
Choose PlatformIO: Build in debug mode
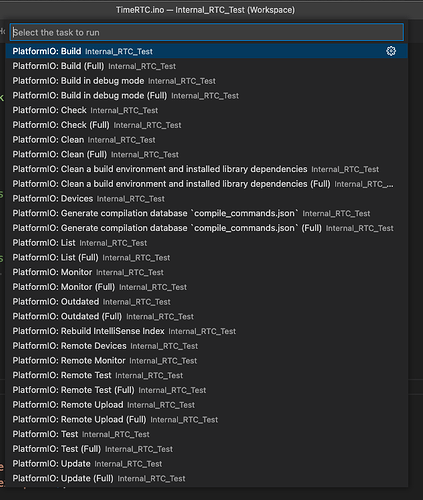point(206,81)
